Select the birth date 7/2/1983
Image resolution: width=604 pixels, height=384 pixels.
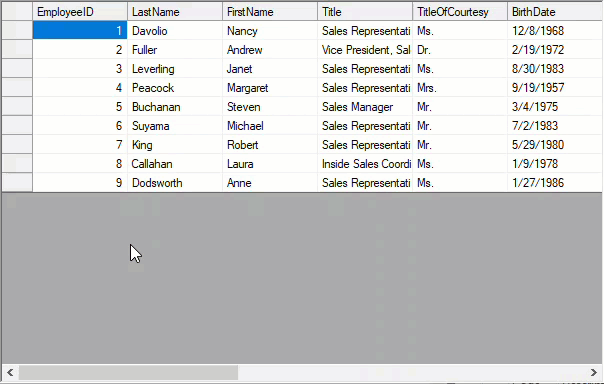pos(555,126)
